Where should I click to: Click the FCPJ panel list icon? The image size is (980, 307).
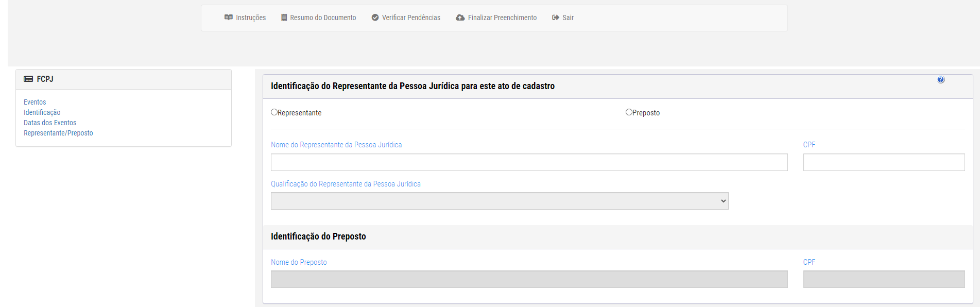pyautogui.click(x=28, y=79)
